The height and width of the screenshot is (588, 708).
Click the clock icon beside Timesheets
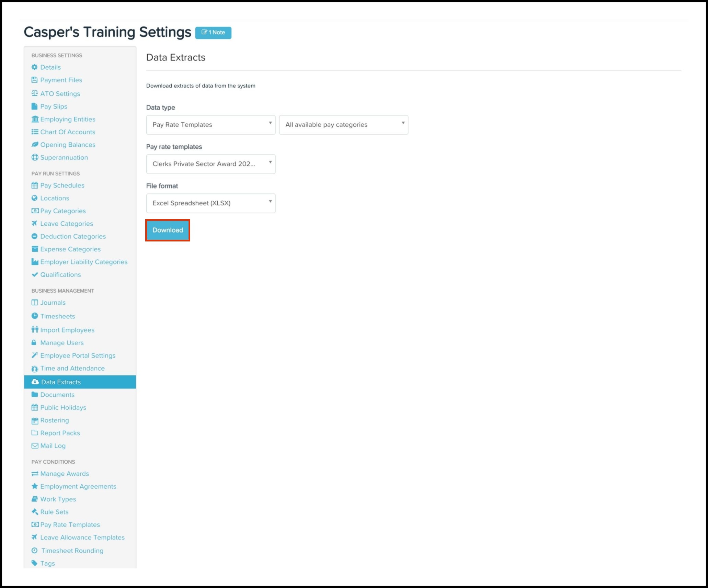coord(35,316)
